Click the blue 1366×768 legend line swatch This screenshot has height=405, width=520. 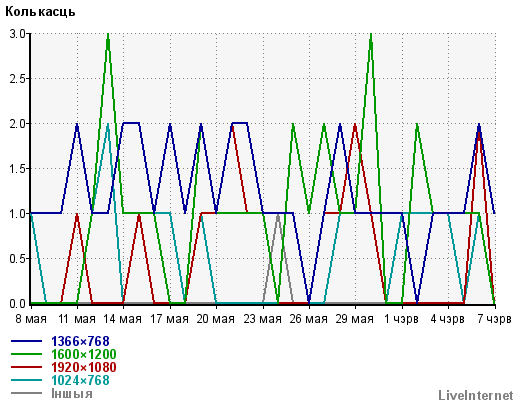coord(26,341)
